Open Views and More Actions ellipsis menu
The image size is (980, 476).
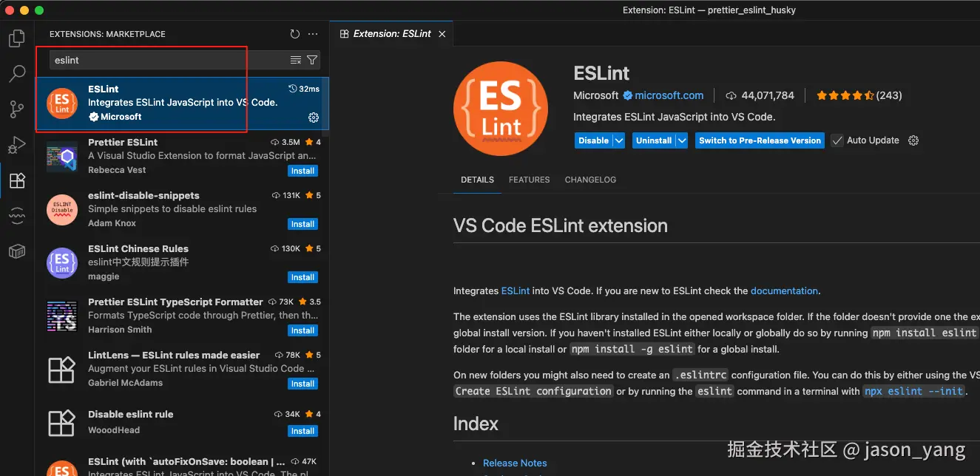click(x=313, y=34)
